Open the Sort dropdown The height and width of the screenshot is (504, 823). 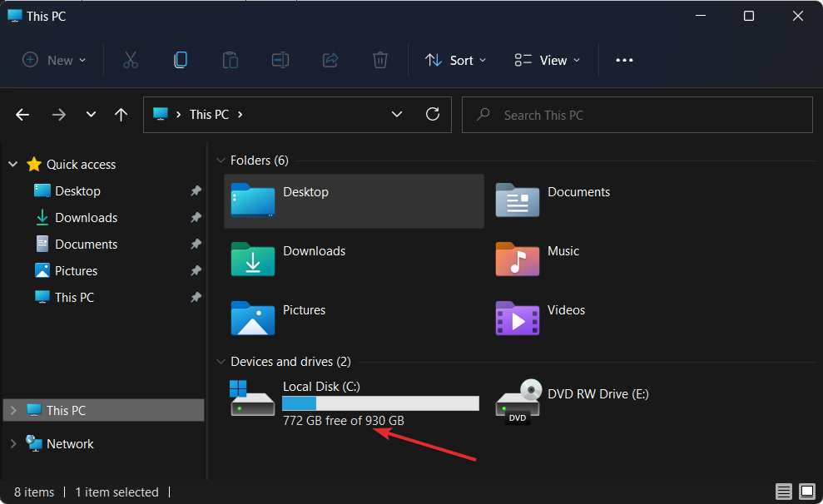[x=454, y=60]
